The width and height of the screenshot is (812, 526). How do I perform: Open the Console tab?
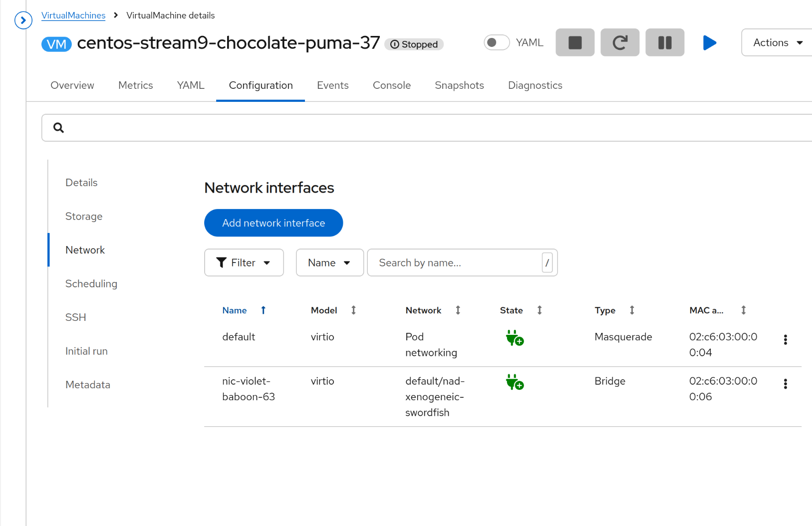[392, 85]
